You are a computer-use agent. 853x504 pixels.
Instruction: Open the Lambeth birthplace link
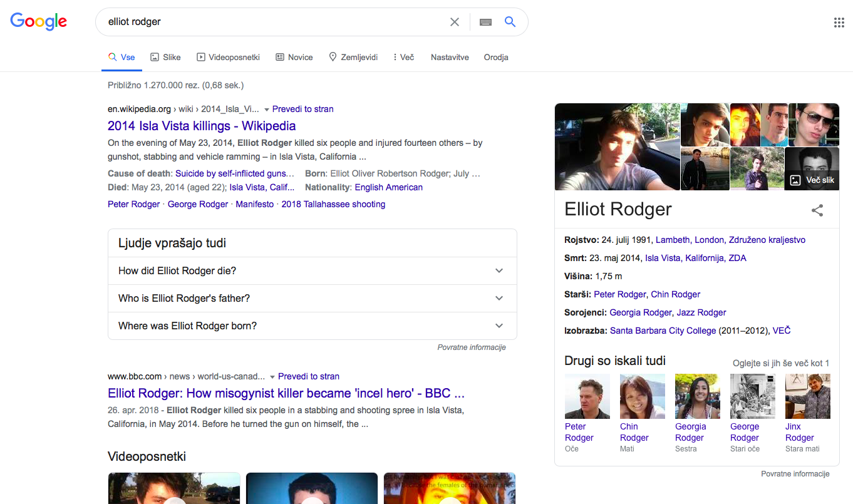(673, 240)
